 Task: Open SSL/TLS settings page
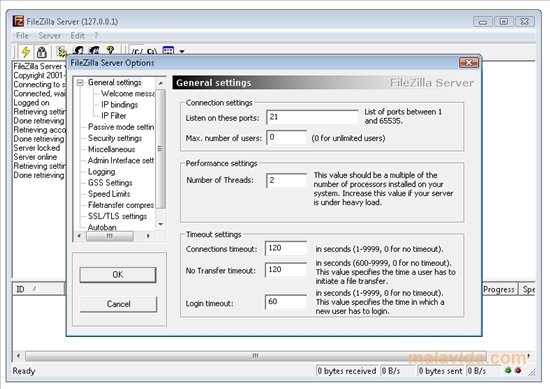[117, 216]
